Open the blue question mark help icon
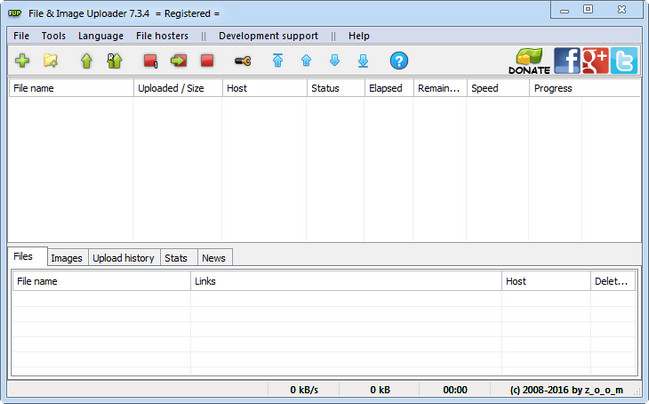 (399, 61)
